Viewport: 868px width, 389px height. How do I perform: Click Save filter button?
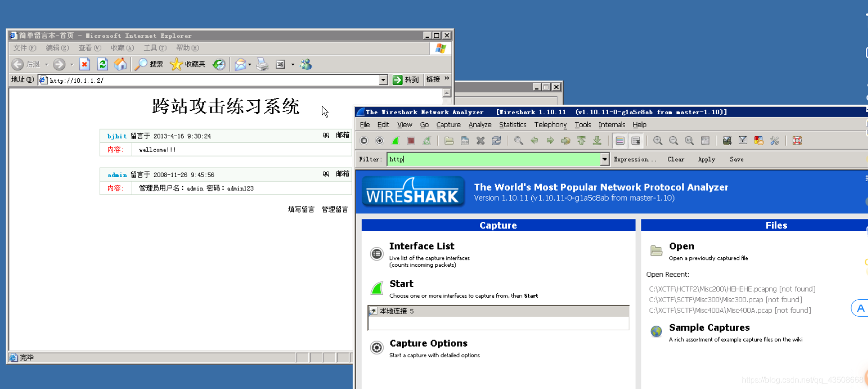tap(736, 159)
